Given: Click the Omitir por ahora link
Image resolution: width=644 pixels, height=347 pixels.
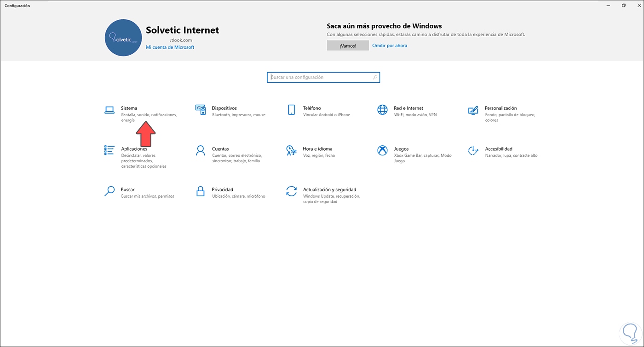Looking at the screenshot, I should pyautogui.click(x=390, y=46).
